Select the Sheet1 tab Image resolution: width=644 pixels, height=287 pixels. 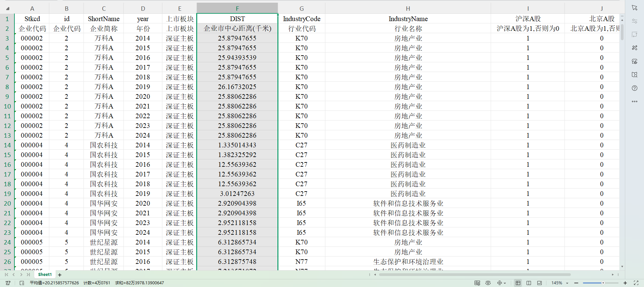coord(45,275)
